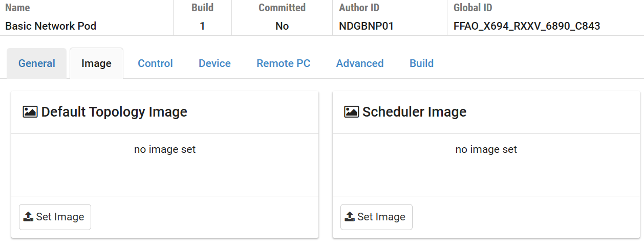This screenshot has width=644, height=249.
Task: Go to the Device tab
Action: coord(214,63)
